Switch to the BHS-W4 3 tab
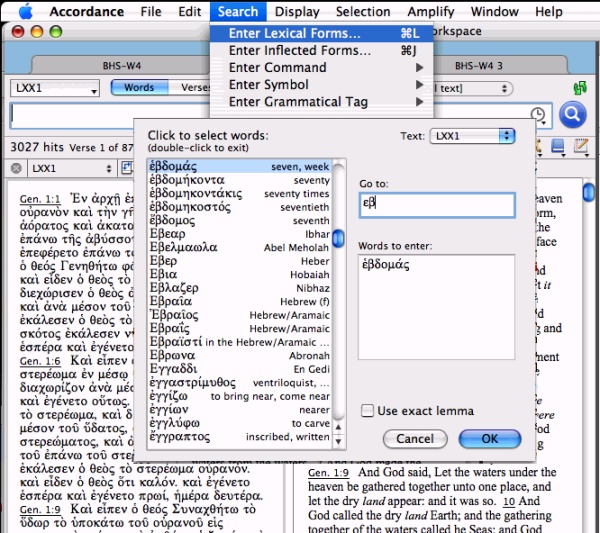 coord(478,65)
